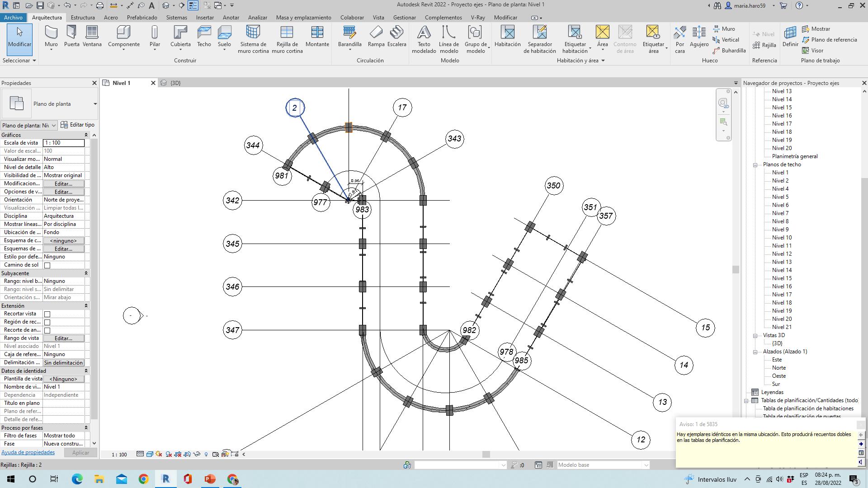Collapse the Subyacente properties section
The width and height of the screenshot is (868, 488).
tap(86, 273)
